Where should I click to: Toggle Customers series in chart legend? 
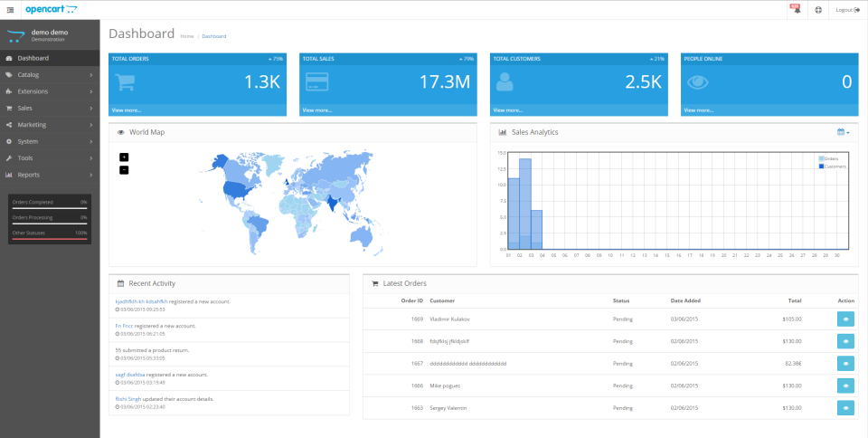832,167
